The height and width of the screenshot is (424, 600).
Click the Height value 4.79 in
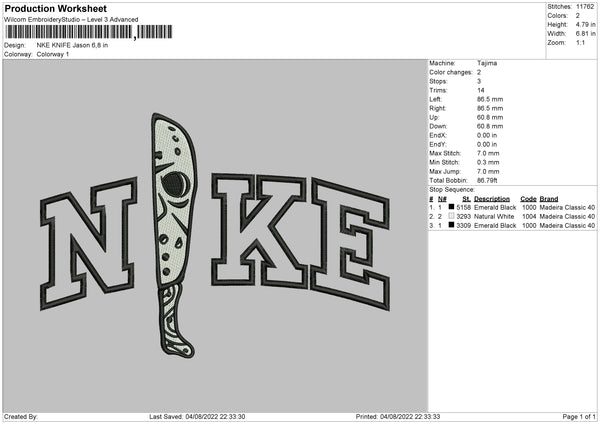(x=585, y=24)
